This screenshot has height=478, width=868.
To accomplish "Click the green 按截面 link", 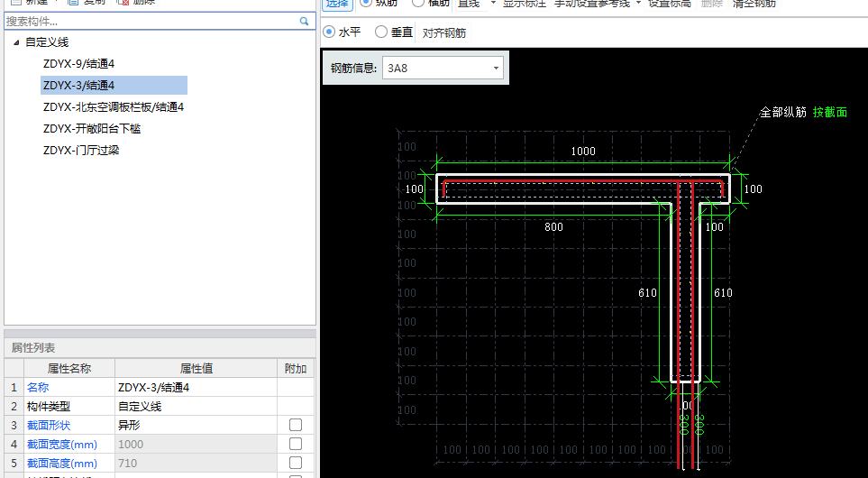I will (830, 113).
